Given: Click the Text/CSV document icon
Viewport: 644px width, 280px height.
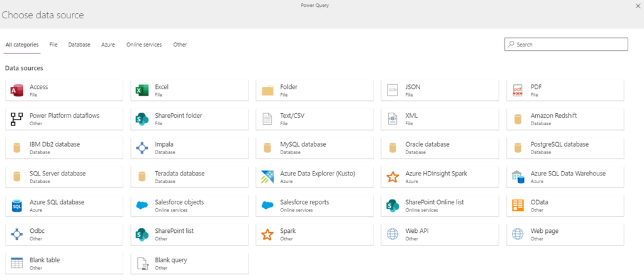Looking at the screenshot, I should point(267,120).
